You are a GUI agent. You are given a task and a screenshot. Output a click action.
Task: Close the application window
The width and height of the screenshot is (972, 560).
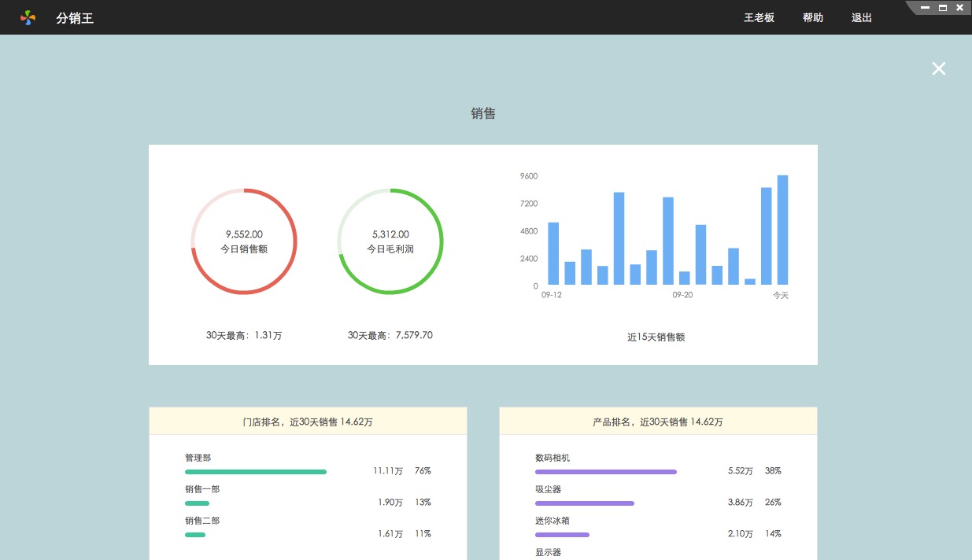(x=959, y=8)
